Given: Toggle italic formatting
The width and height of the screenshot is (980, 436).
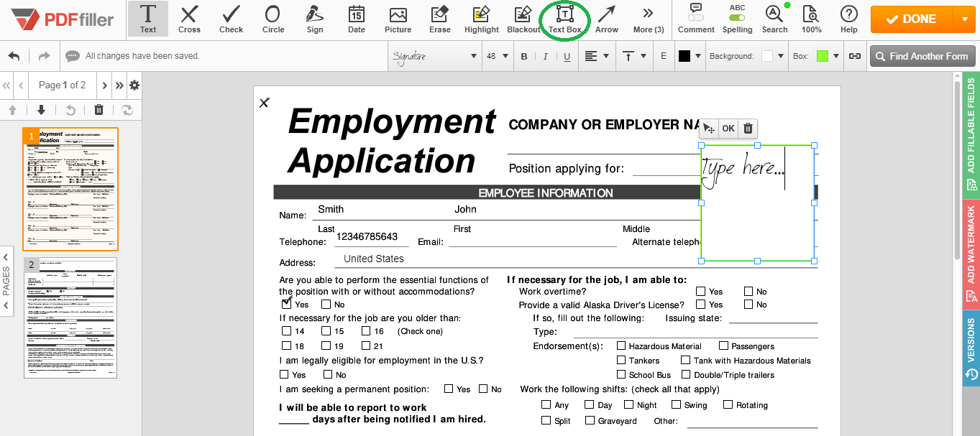Looking at the screenshot, I should point(546,56).
